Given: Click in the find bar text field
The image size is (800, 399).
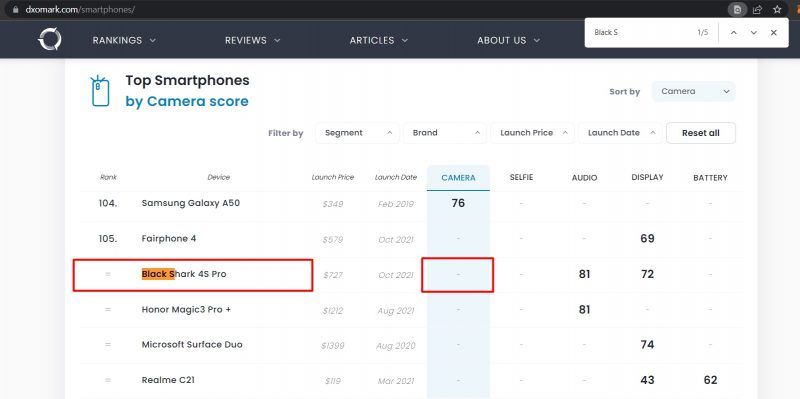Looking at the screenshot, I should (x=638, y=33).
